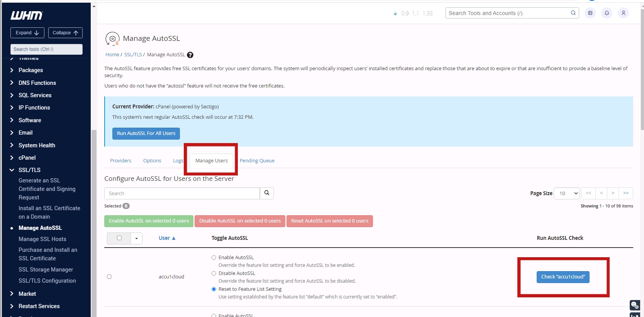Click the server status icon in header
Screen dimensions: 644x317
590,13
